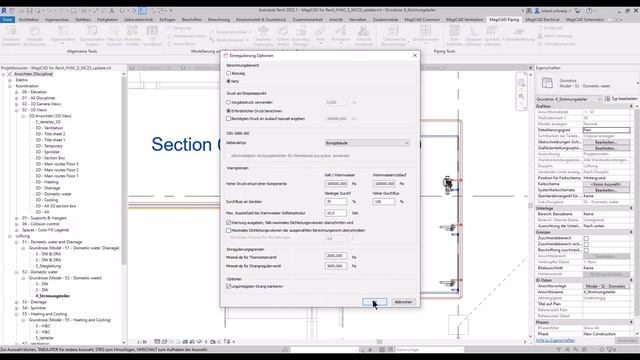This screenshot has width=640, height=360.
Task: Collapse the Grafiken properties section
Action: click(631, 106)
